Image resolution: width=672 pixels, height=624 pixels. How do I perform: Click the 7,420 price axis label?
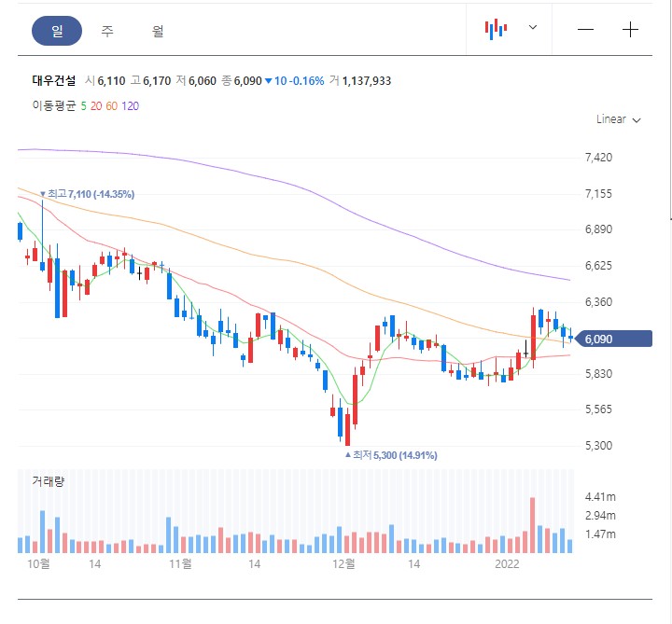[x=598, y=158]
